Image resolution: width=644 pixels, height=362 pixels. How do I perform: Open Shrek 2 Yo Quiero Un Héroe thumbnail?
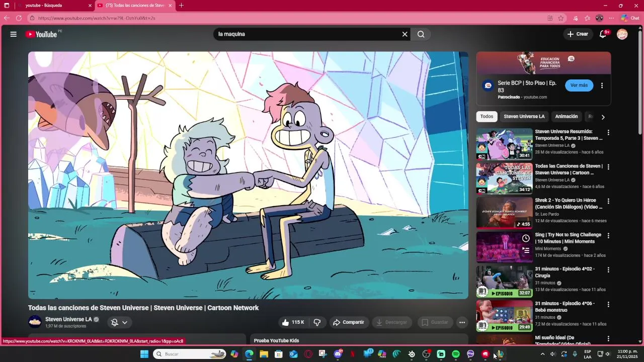(x=504, y=213)
